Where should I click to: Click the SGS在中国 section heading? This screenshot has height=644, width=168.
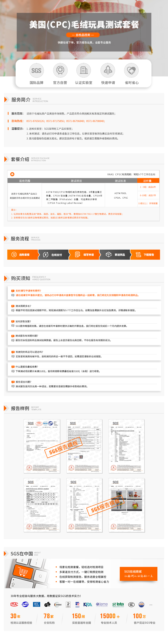click(22, 554)
